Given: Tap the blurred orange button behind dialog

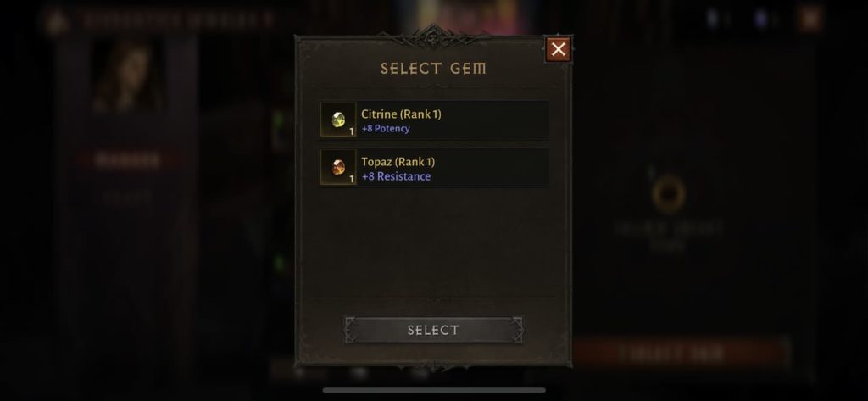Looking at the screenshot, I should pyautogui.click(x=681, y=353).
